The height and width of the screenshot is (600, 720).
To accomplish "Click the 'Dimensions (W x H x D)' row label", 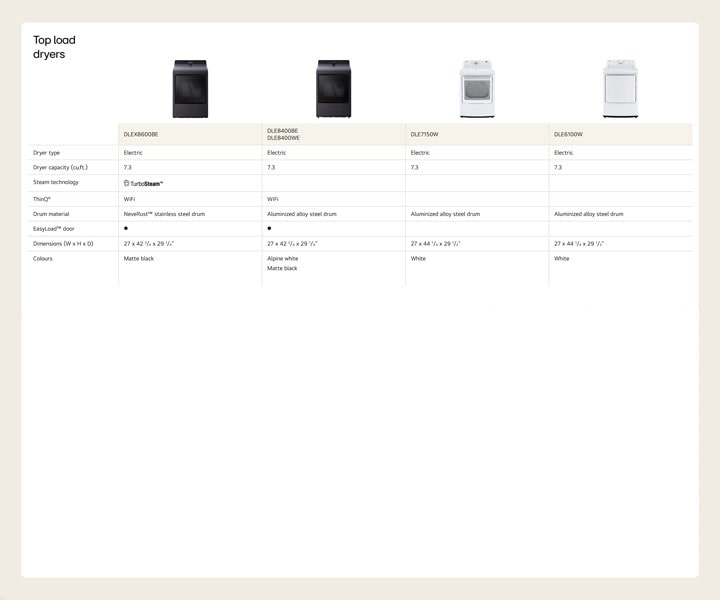I will pos(63,244).
